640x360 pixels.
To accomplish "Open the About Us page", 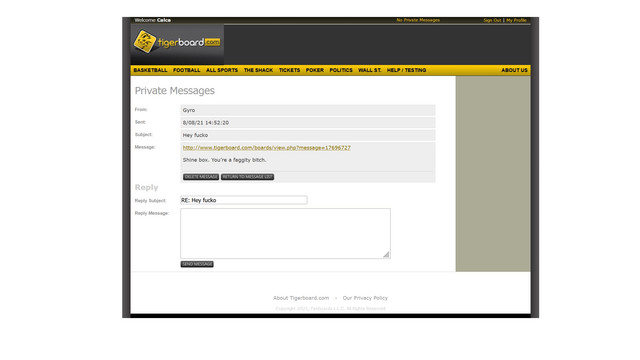I will coord(514,70).
